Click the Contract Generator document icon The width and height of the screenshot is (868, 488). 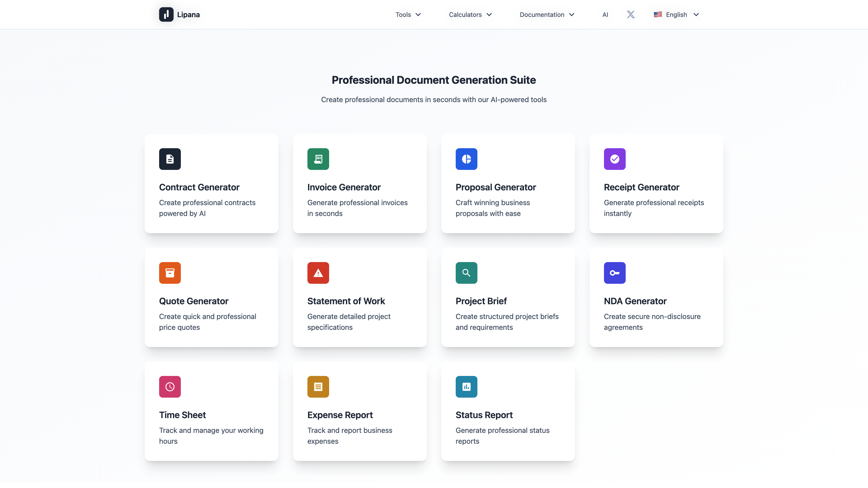[x=170, y=159]
